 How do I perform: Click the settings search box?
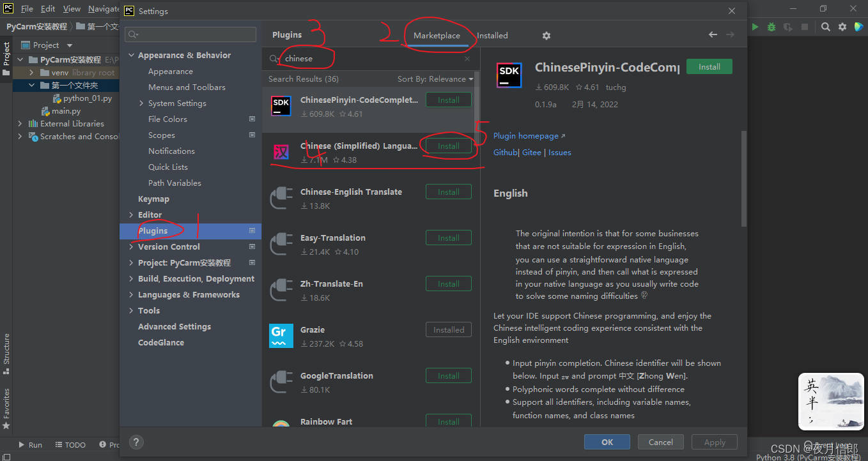[x=190, y=34]
